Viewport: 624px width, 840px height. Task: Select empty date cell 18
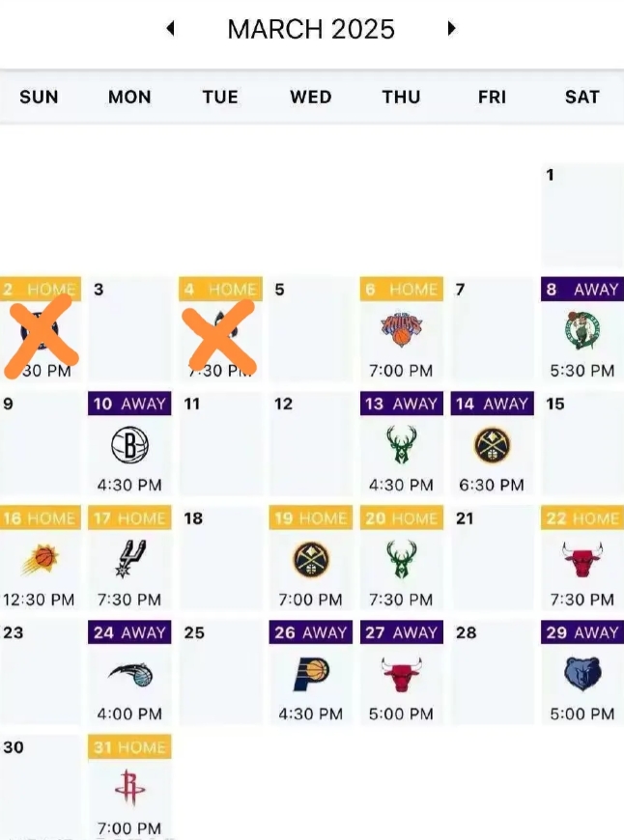tap(220, 558)
